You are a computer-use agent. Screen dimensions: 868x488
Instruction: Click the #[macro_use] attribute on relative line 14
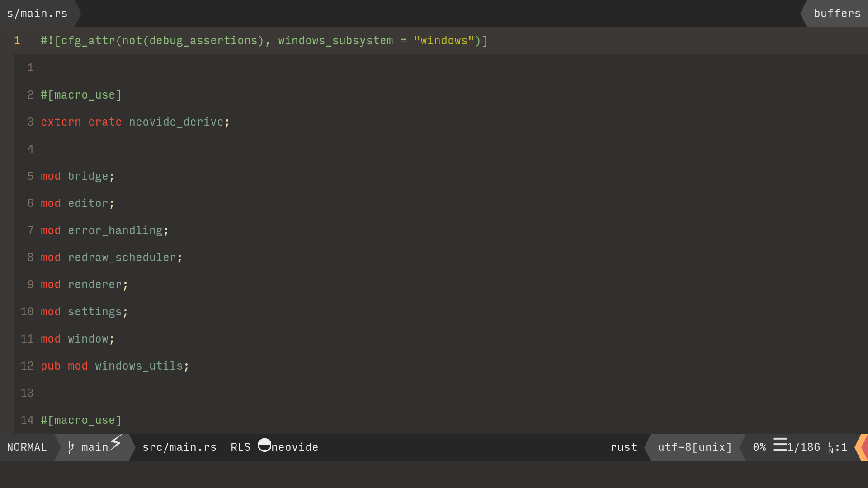click(x=81, y=420)
